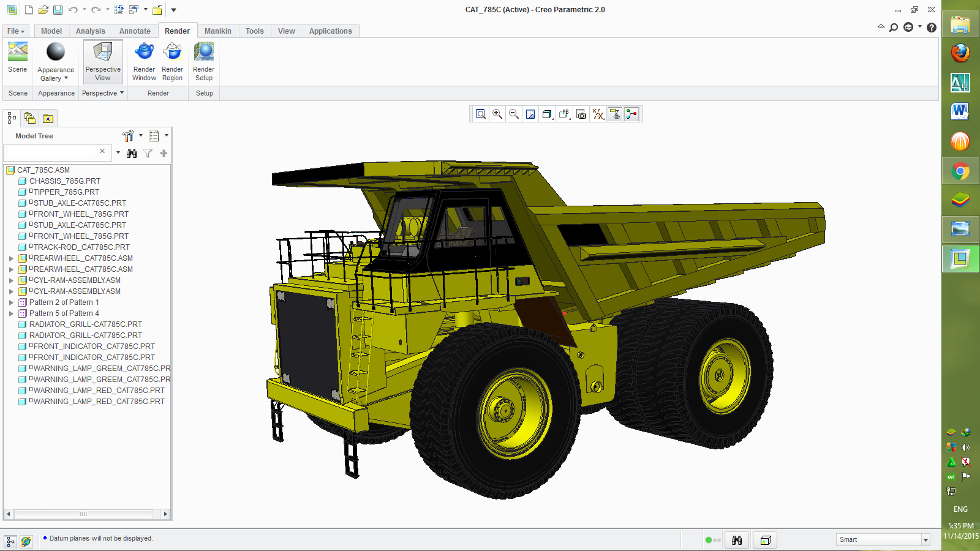Viewport: 980px width, 551px height.
Task: Launch Render Window teapot
Action: point(144,61)
